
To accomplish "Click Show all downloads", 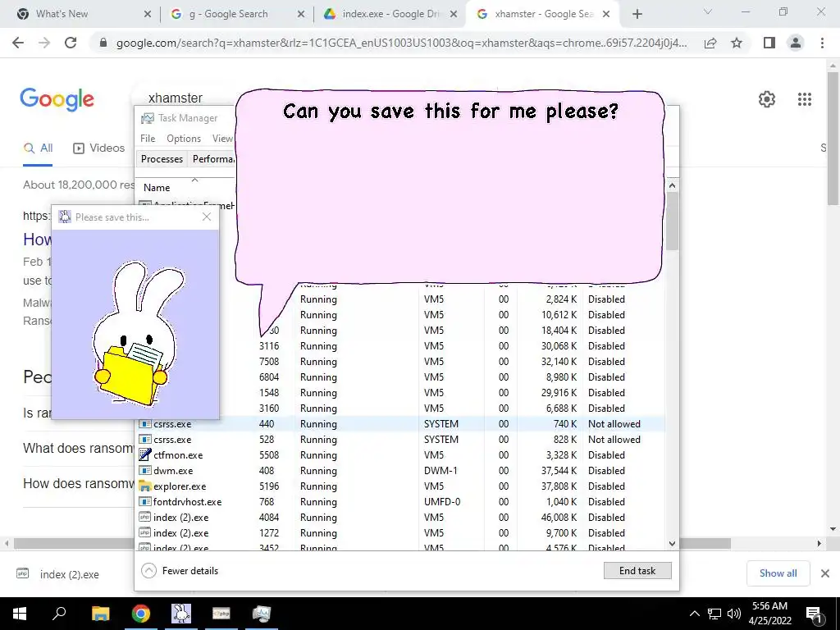I will 778,573.
